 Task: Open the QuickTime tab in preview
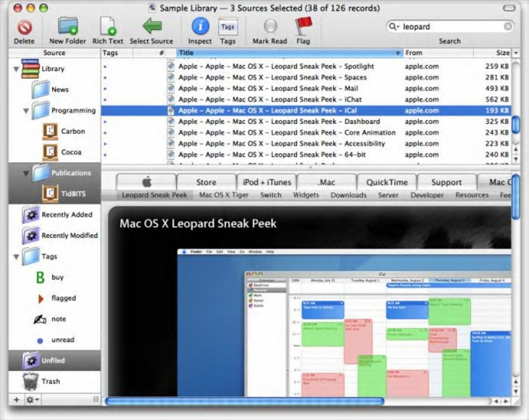click(x=386, y=182)
